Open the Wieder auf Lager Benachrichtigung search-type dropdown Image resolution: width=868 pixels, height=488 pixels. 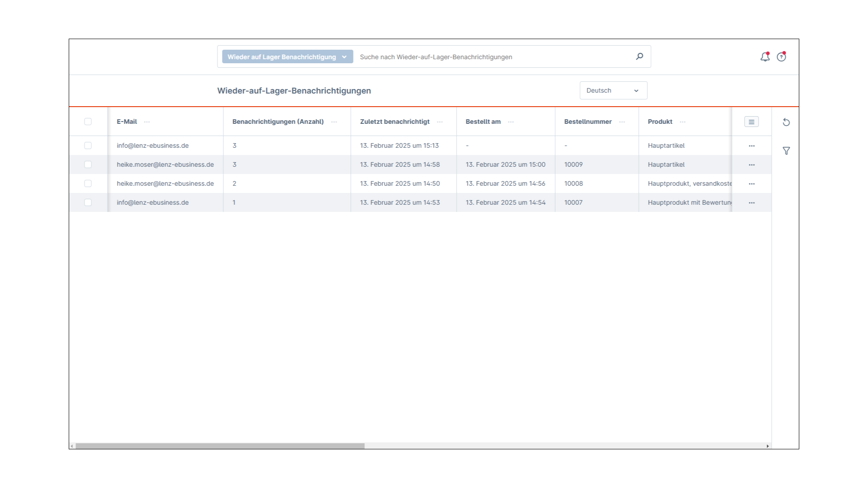pos(288,56)
